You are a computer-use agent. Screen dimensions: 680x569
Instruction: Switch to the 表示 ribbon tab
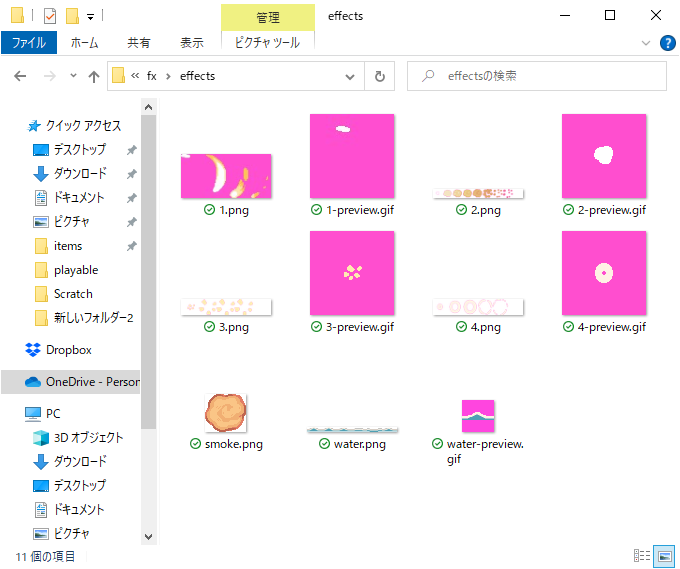(x=192, y=43)
